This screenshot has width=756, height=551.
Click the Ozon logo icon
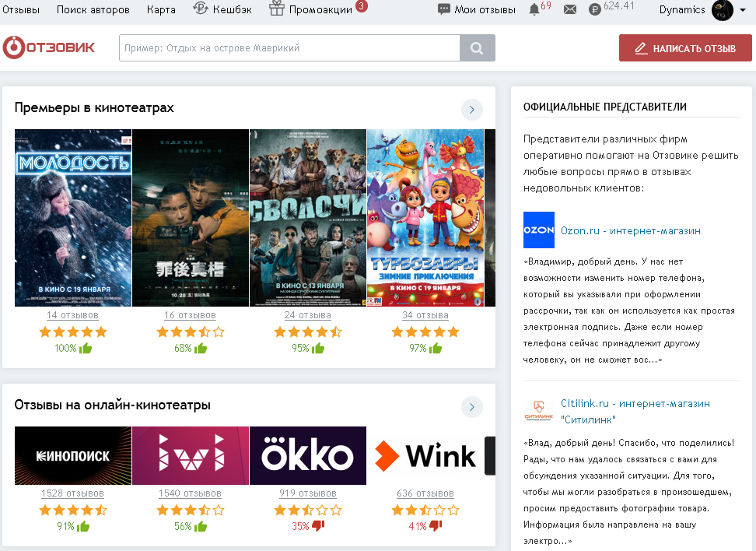pyautogui.click(x=538, y=230)
